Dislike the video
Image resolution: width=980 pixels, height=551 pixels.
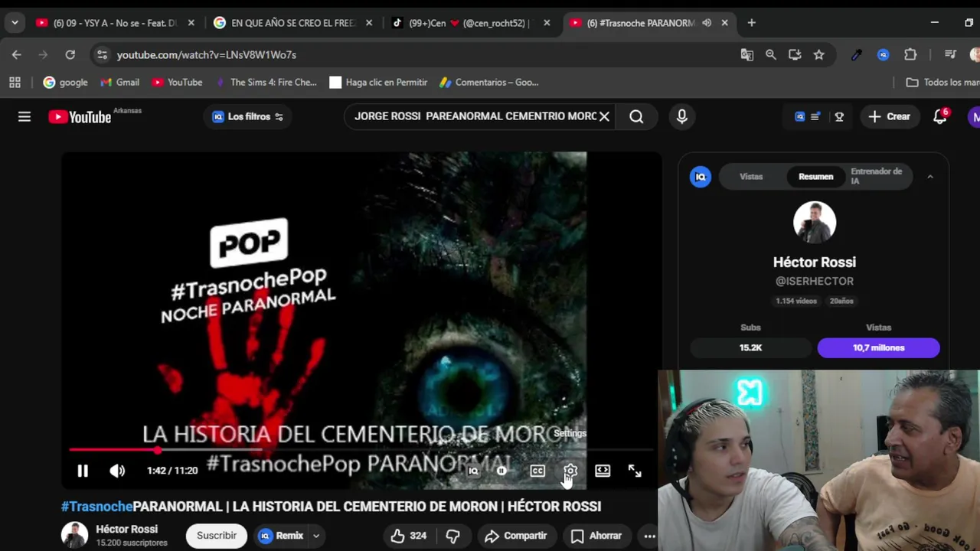pyautogui.click(x=452, y=536)
